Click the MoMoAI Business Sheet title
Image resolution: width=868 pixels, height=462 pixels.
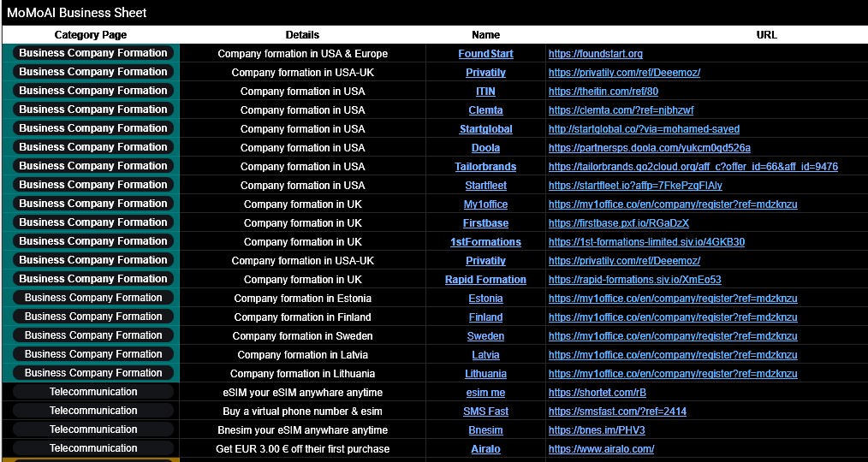[77, 13]
